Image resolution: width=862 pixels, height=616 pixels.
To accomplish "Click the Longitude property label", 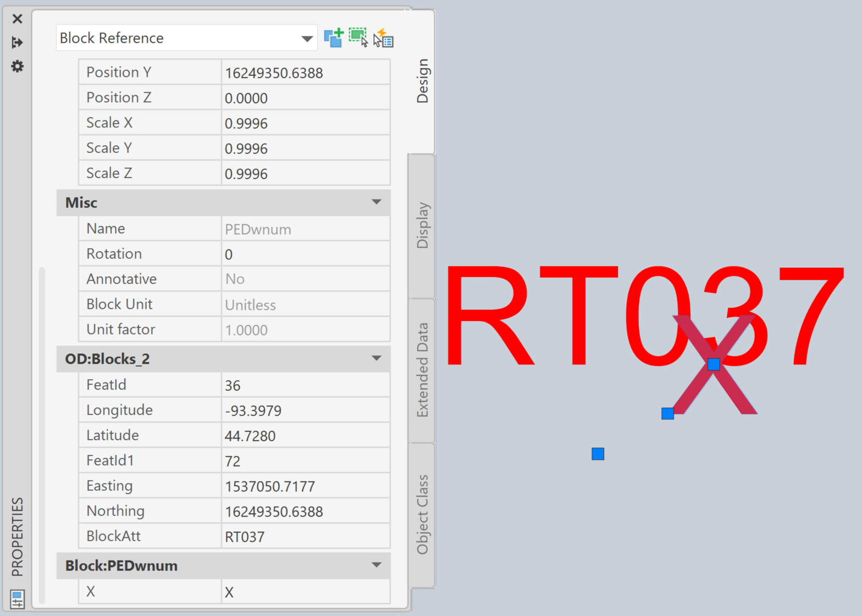I will click(119, 410).
